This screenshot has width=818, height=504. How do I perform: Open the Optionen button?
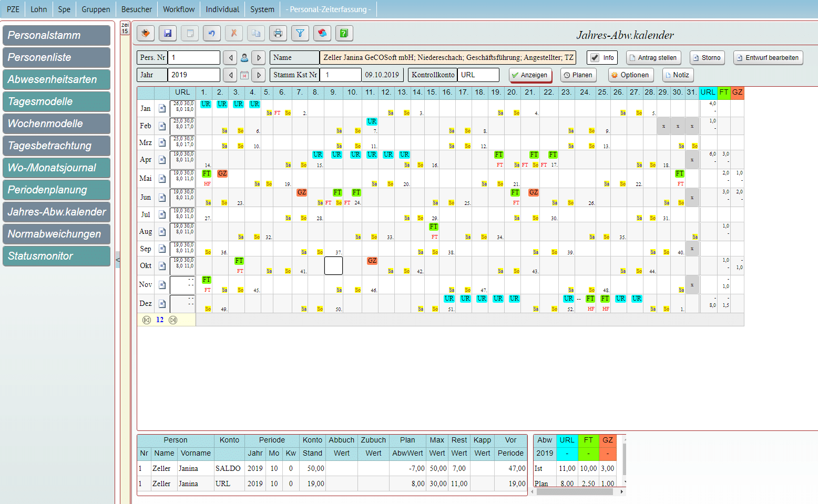click(x=631, y=75)
